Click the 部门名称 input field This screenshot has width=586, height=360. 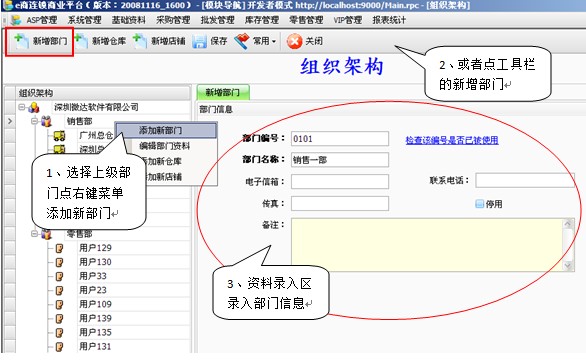pos(340,160)
